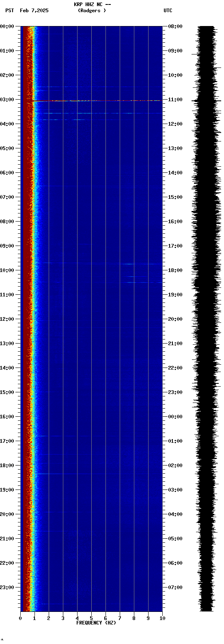Click the '23:00' PST time label

point(7,587)
